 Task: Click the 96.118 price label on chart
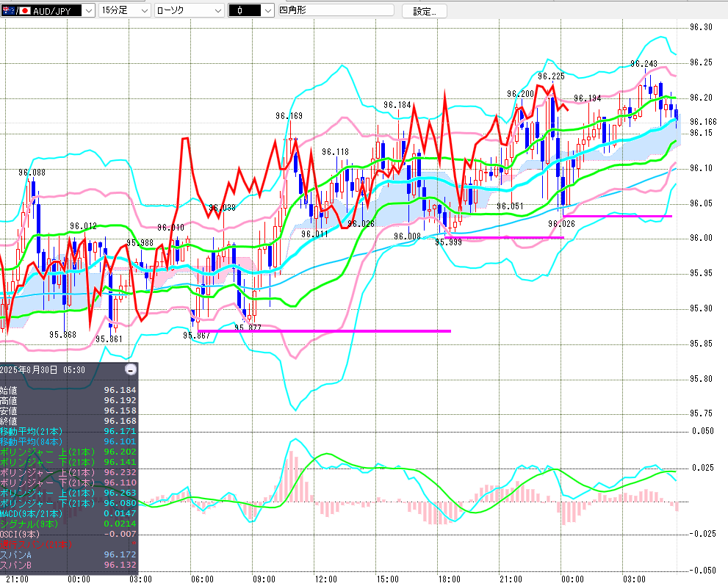pos(335,152)
